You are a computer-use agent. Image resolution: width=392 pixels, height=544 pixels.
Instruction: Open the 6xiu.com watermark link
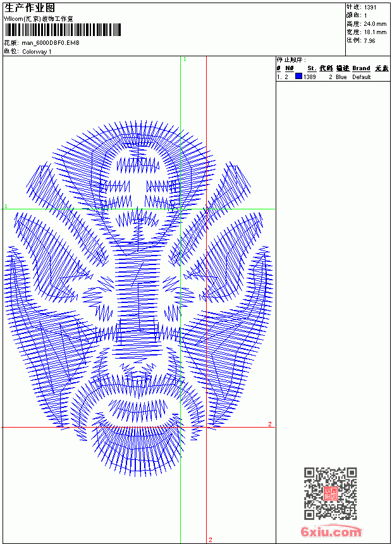[331, 532]
